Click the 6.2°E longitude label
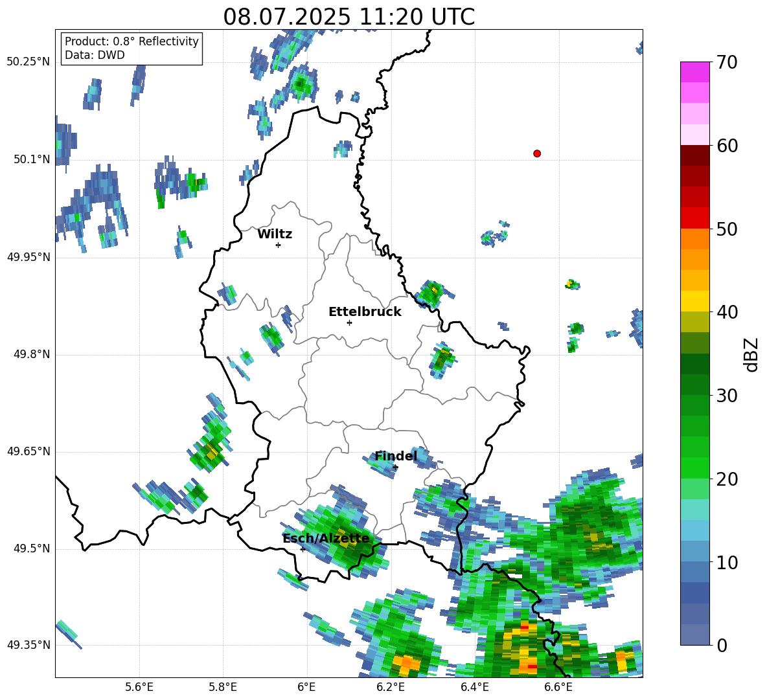The height and width of the screenshot is (700, 767). pos(391,688)
